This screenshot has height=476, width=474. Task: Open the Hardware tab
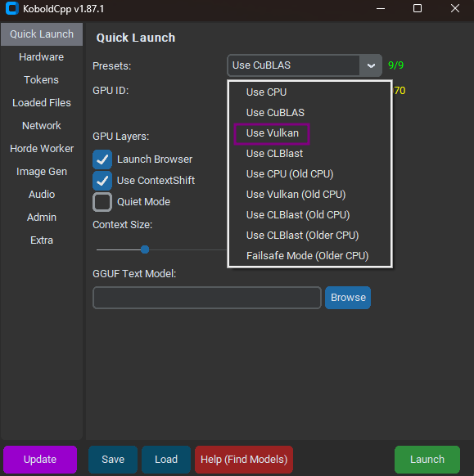42,57
